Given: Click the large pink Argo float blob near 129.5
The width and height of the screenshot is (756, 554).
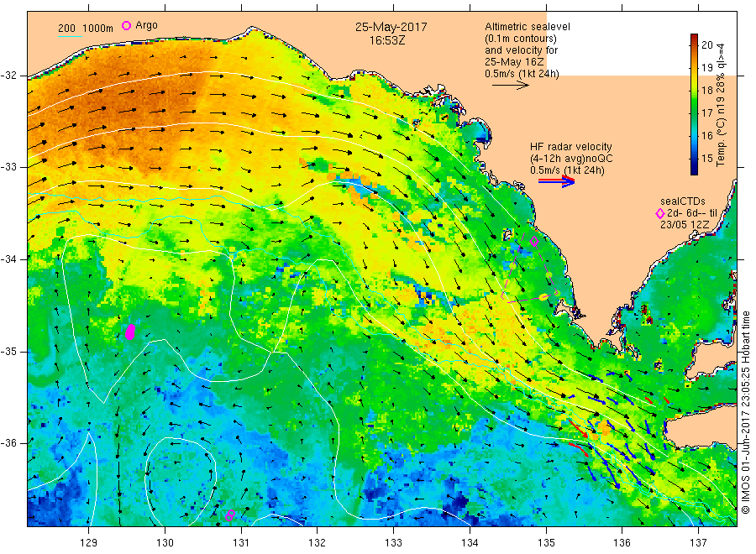Looking at the screenshot, I should (130, 332).
